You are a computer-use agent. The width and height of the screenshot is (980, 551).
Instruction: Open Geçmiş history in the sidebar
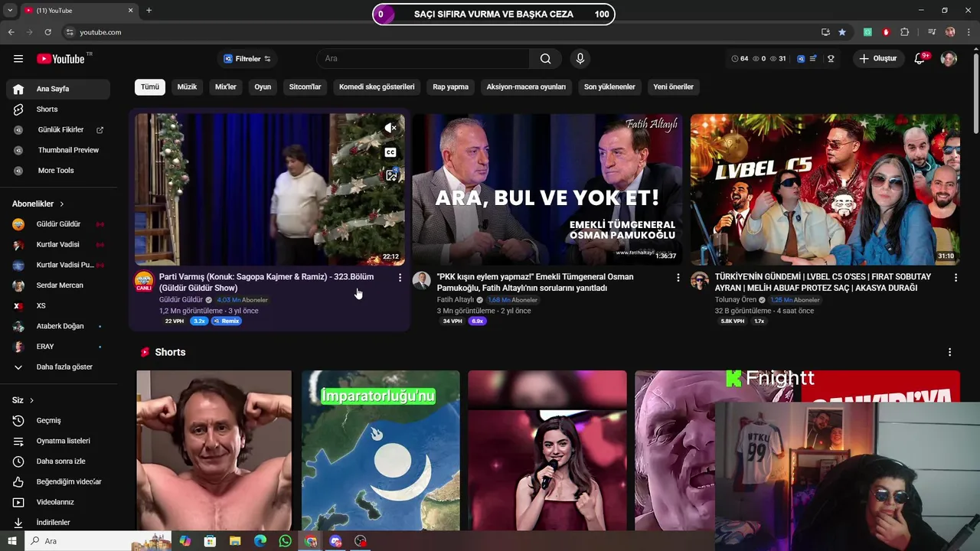pyautogui.click(x=58, y=421)
